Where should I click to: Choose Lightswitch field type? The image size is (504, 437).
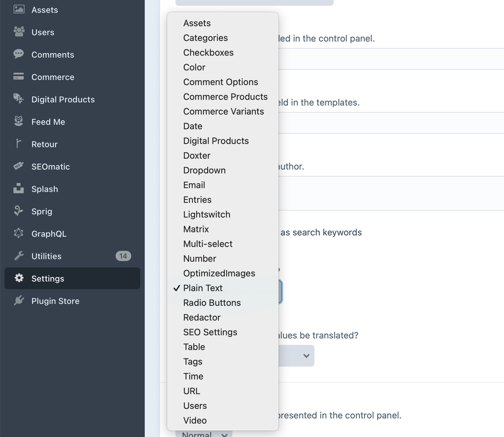tap(223, 214)
